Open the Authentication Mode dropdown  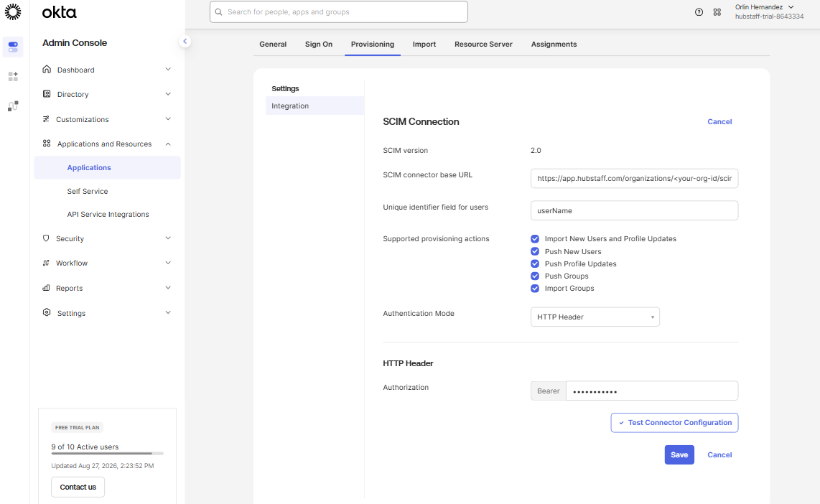pos(595,317)
